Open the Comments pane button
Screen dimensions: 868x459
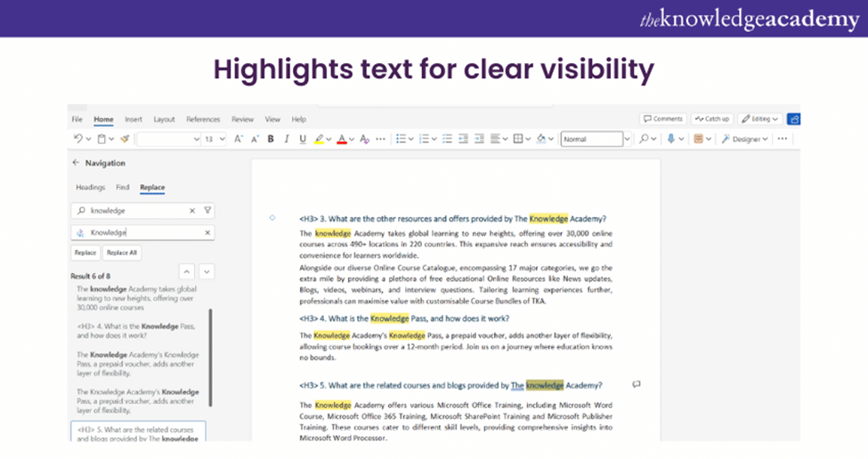662,118
